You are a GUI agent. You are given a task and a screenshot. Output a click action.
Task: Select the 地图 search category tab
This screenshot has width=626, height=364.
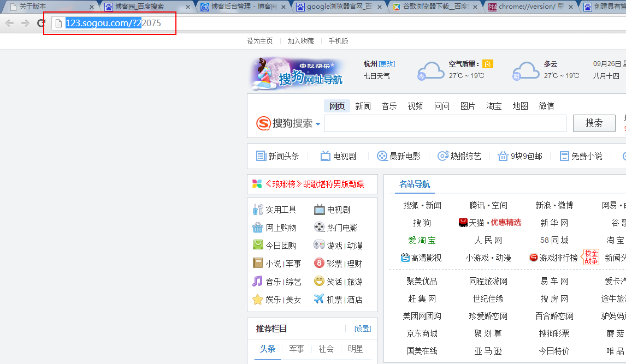(520, 106)
